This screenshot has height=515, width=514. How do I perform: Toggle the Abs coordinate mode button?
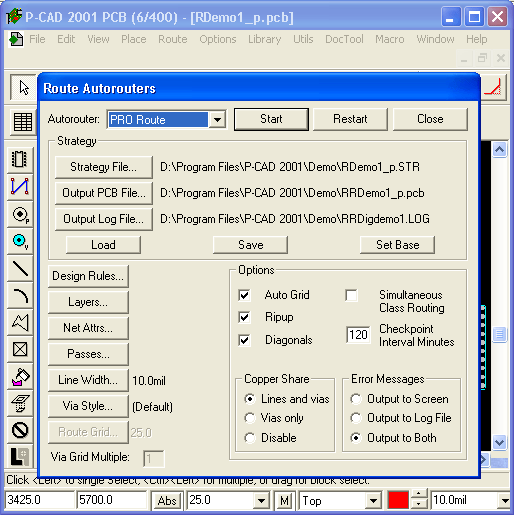click(x=167, y=500)
